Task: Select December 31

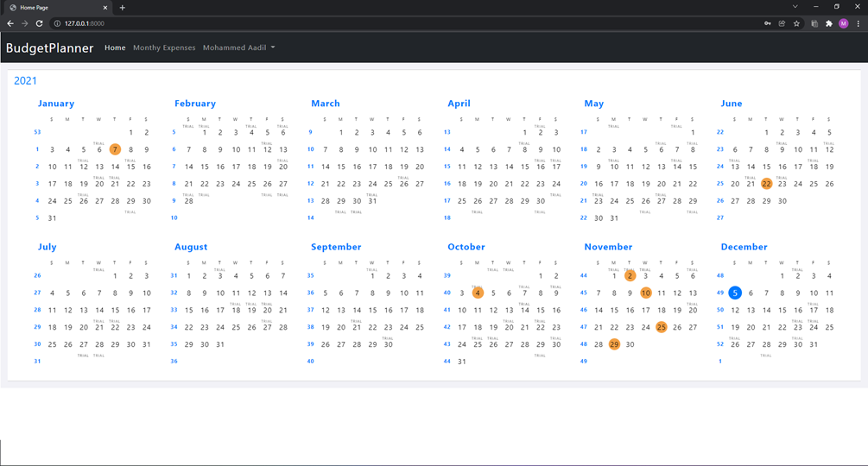Action: coord(814,344)
